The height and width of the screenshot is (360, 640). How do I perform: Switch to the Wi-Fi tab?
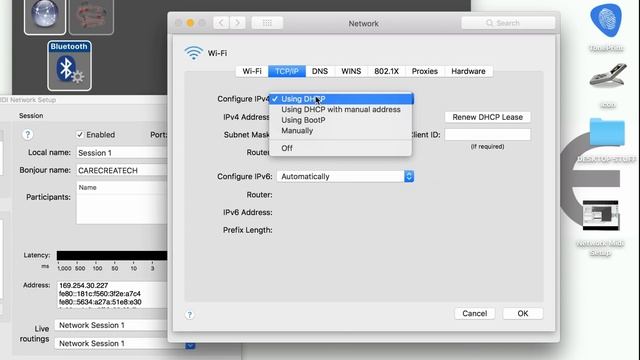click(x=252, y=71)
